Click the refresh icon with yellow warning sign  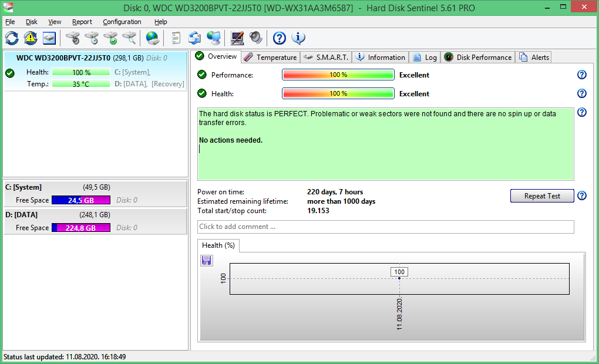click(x=31, y=38)
